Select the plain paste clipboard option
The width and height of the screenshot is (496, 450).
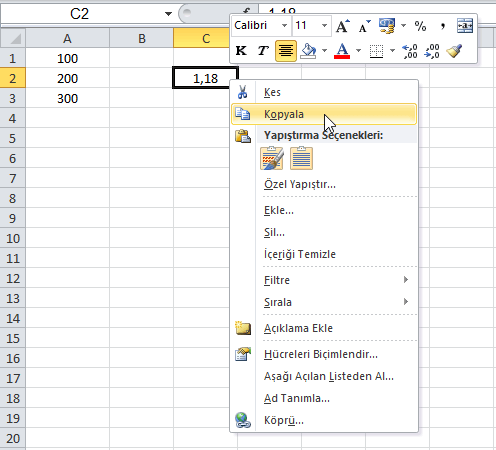pyautogui.click(x=301, y=158)
